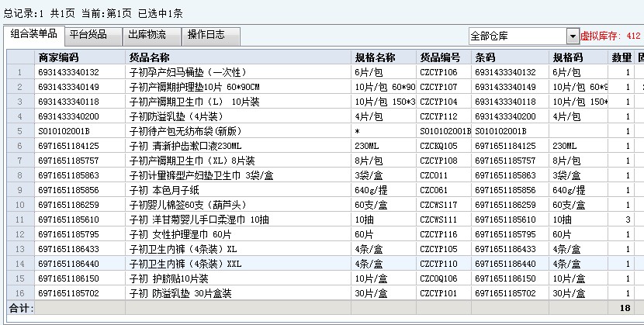Click 货品编号 cell CZC061

444,190
